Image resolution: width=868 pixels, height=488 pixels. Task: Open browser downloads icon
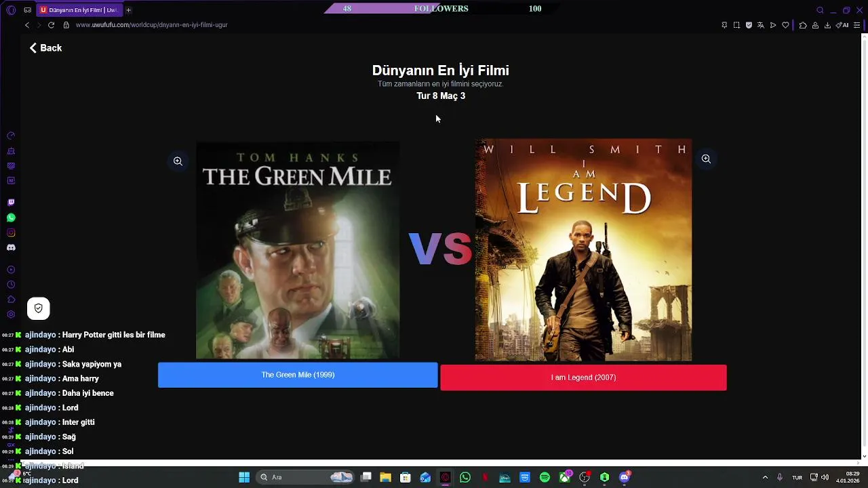pos(827,25)
